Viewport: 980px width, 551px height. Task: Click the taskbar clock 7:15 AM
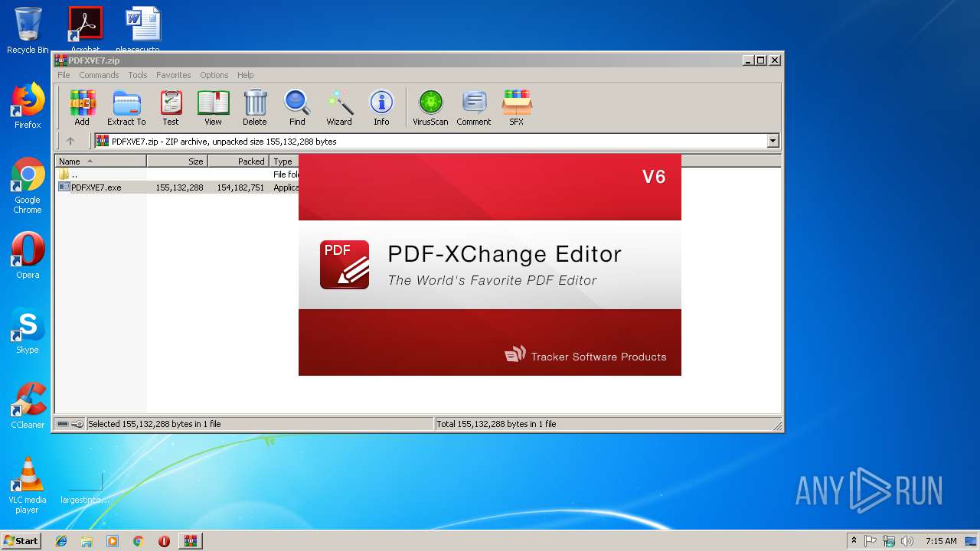pyautogui.click(x=941, y=541)
